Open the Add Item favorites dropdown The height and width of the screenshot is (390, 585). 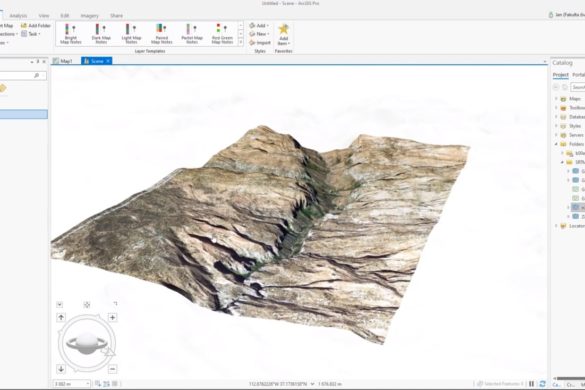(284, 34)
